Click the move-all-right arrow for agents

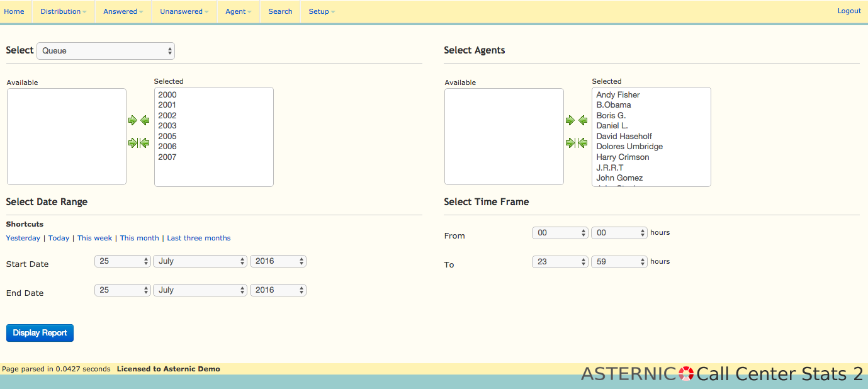(x=570, y=143)
